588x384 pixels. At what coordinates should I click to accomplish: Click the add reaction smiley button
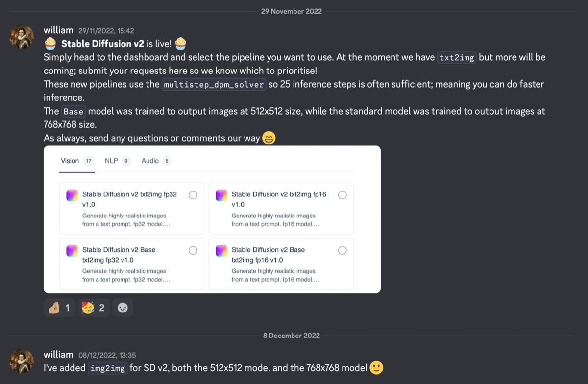(122, 308)
